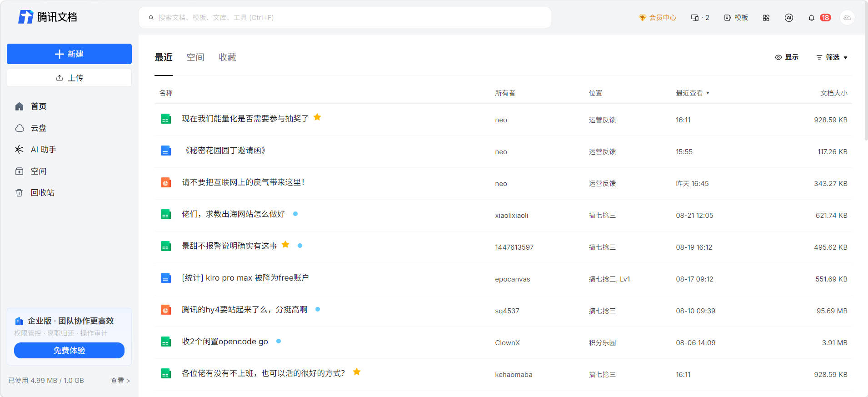Click the 免费体验 button
868x397 pixels.
coord(69,351)
